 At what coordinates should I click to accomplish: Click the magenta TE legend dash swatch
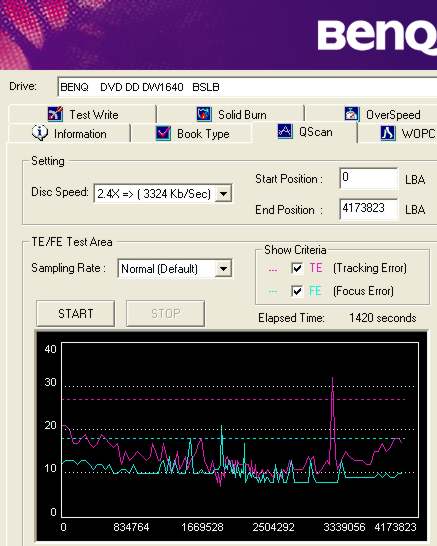(x=273, y=270)
